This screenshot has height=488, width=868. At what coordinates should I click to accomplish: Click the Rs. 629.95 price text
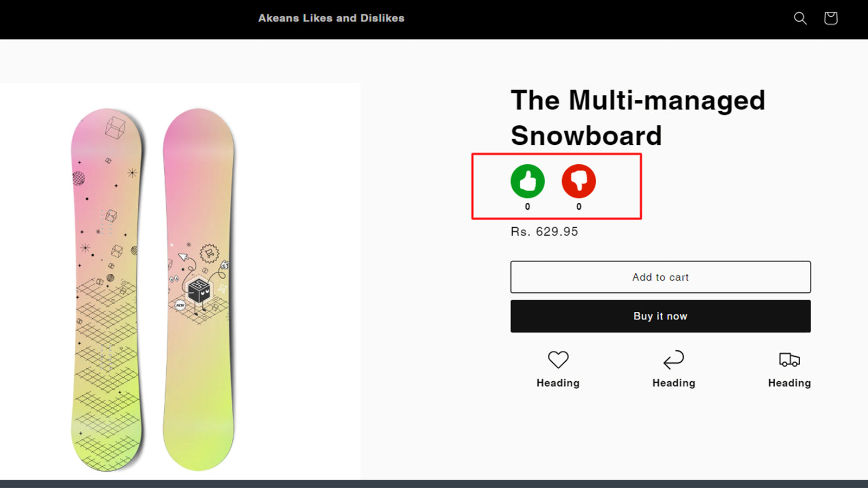tap(544, 232)
